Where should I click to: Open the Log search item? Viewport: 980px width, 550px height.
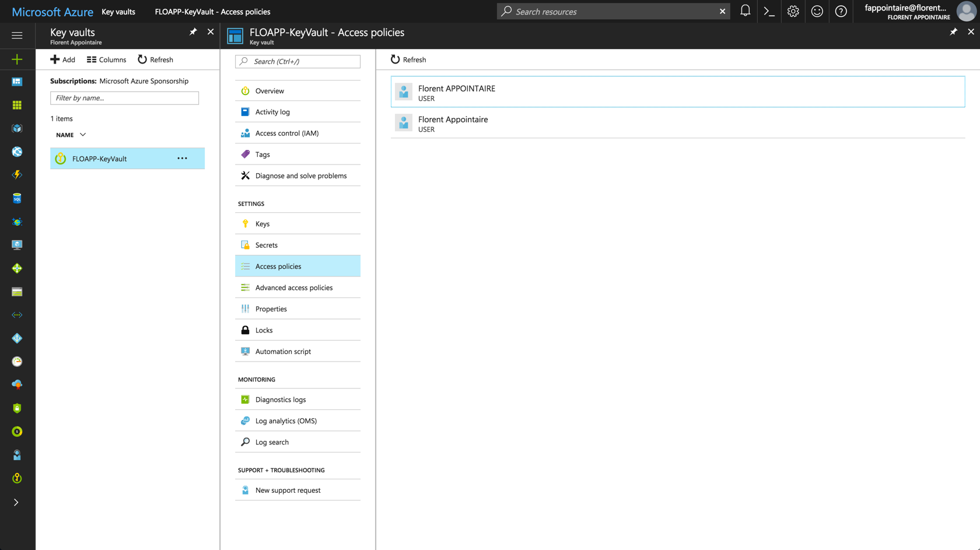point(297,442)
